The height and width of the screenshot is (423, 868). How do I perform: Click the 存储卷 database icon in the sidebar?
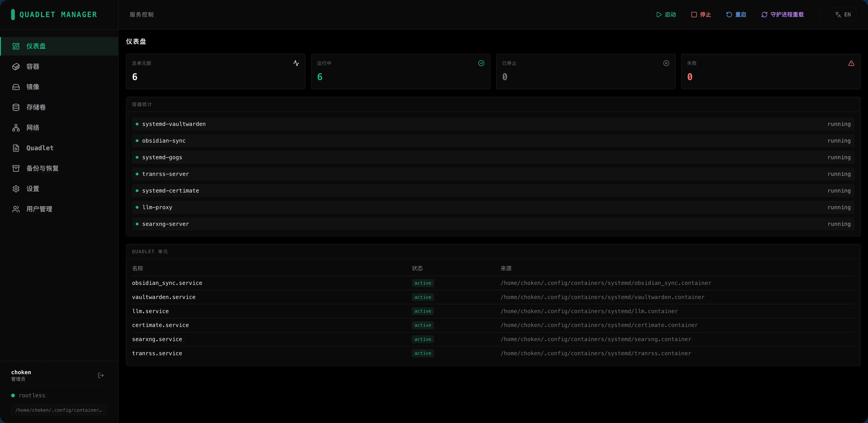coord(16,107)
